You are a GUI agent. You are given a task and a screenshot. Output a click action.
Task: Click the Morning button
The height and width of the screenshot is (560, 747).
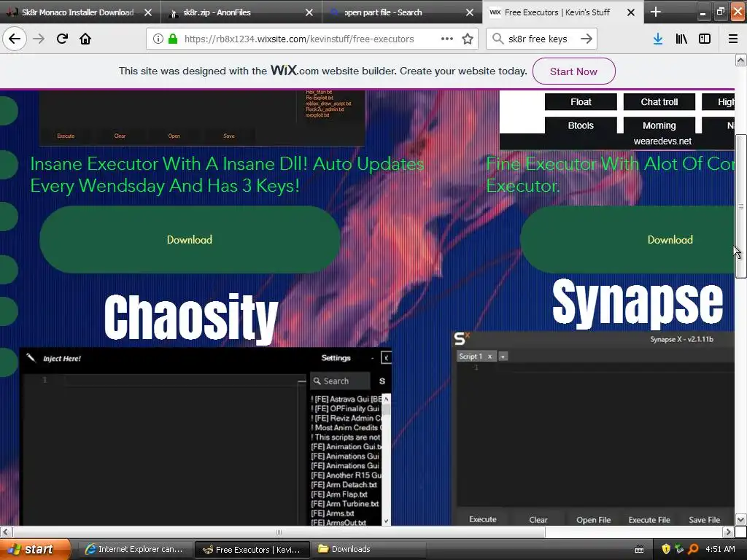coord(659,125)
